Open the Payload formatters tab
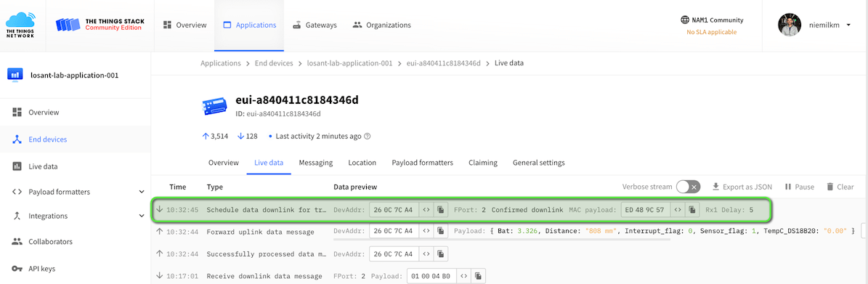This screenshot has height=284, width=868. (422, 163)
